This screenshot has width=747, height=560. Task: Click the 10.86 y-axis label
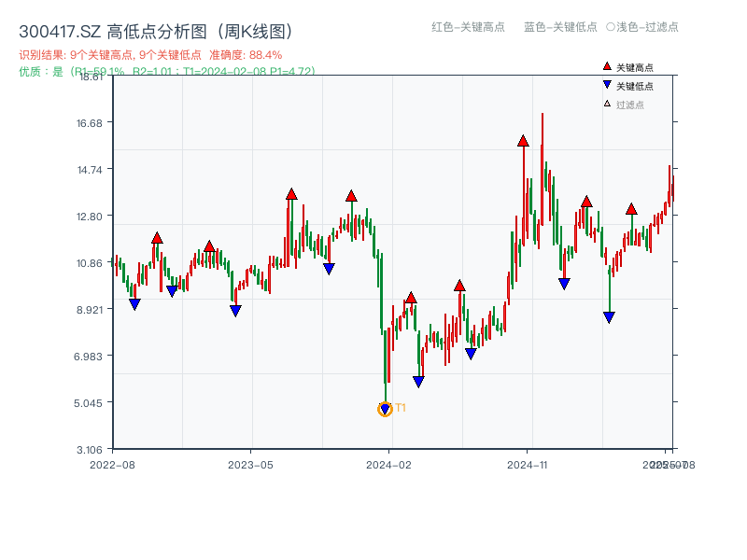[90, 263]
